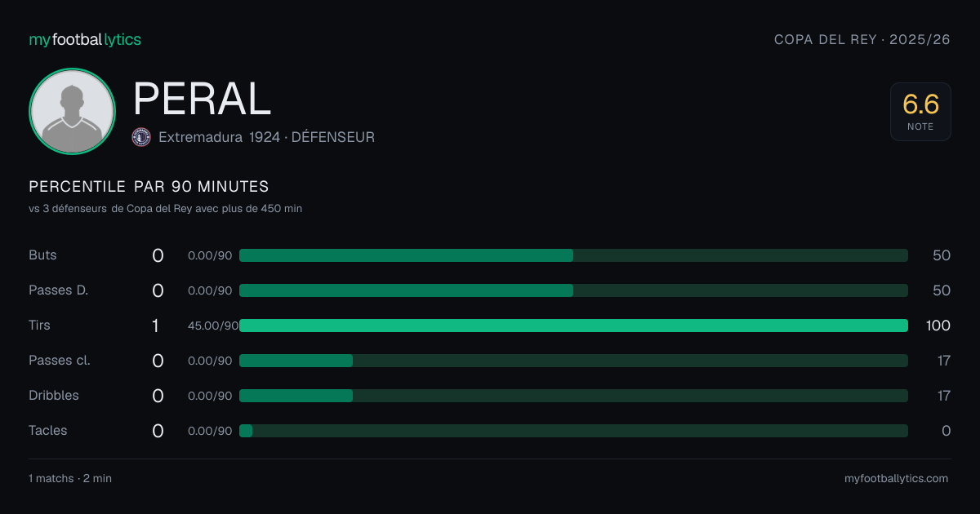Select the Extremadura 1924 team name

click(x=219, y=137)
